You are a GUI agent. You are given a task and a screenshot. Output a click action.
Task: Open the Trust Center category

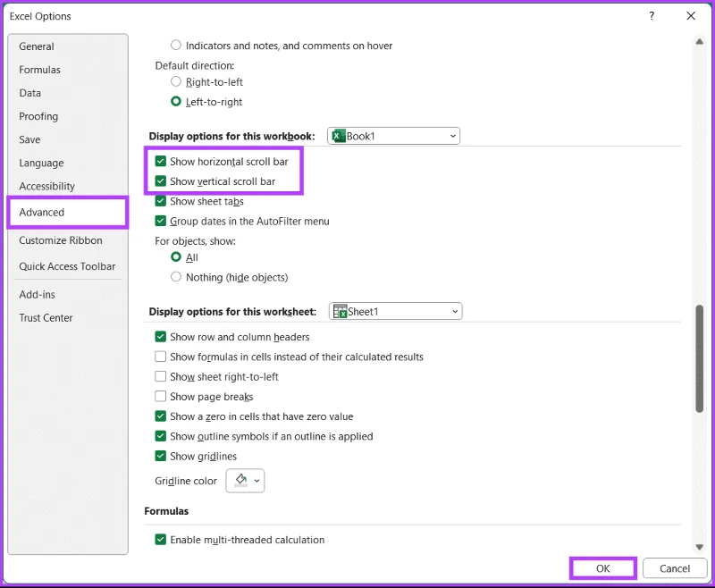click(46, 318)
